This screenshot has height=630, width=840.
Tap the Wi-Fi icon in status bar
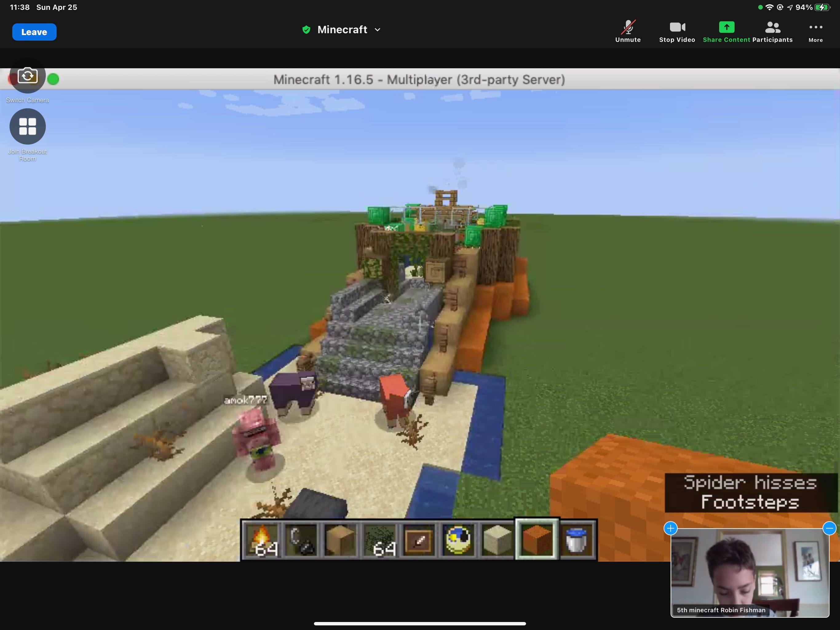point(769,7)
